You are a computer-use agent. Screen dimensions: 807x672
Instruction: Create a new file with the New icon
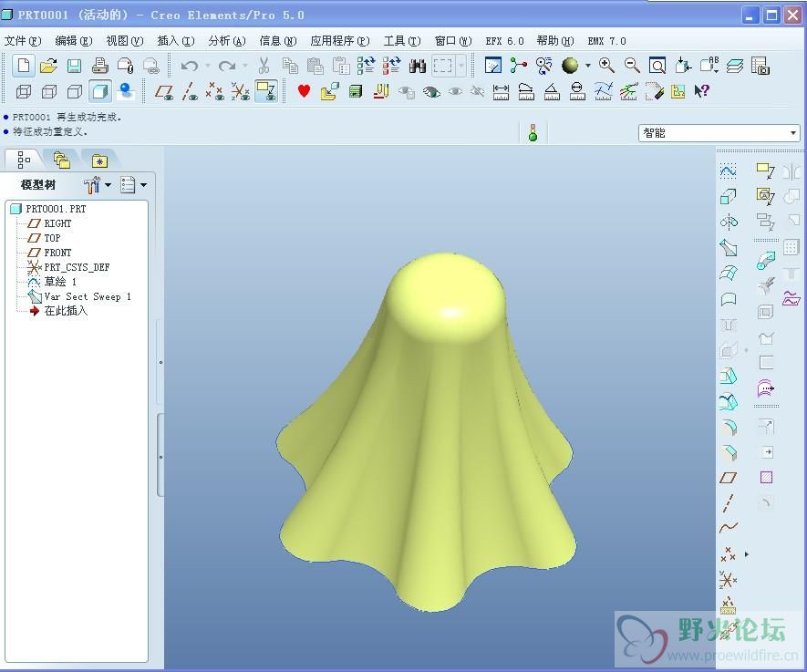[x=23, y=66]
